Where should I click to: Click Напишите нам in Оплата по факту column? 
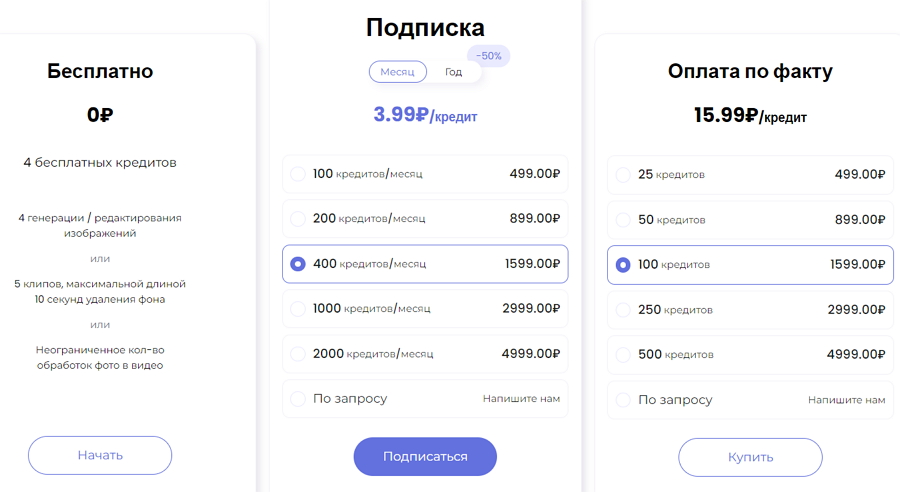click(847, 400)
